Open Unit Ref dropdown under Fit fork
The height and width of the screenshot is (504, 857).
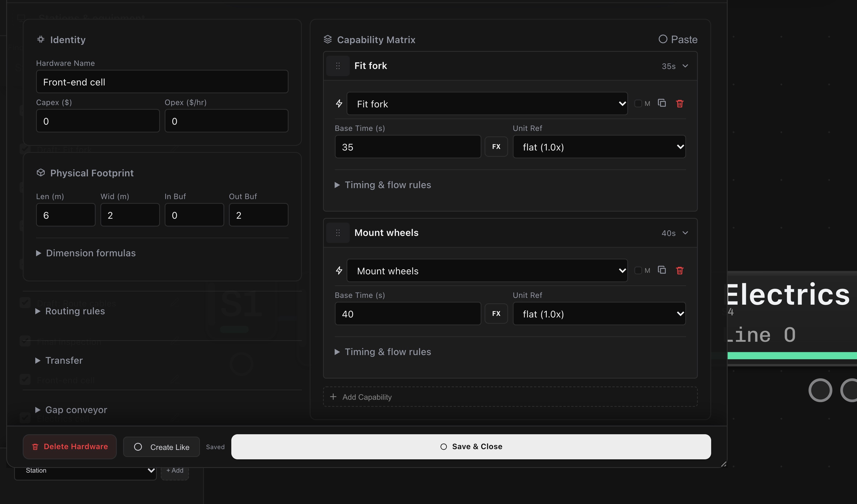(599, 147)
